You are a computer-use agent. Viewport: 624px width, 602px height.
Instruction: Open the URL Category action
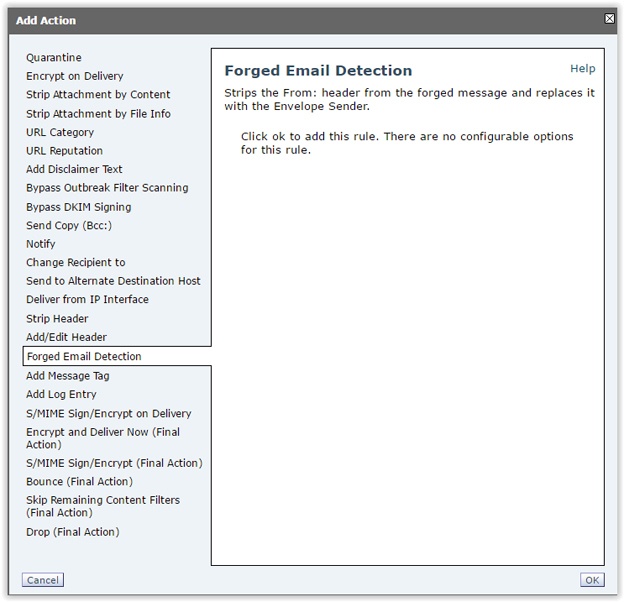click(60, 132)
